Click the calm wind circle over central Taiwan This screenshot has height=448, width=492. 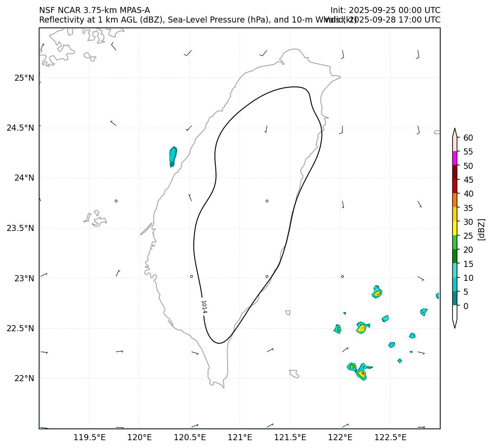point(267,201)
